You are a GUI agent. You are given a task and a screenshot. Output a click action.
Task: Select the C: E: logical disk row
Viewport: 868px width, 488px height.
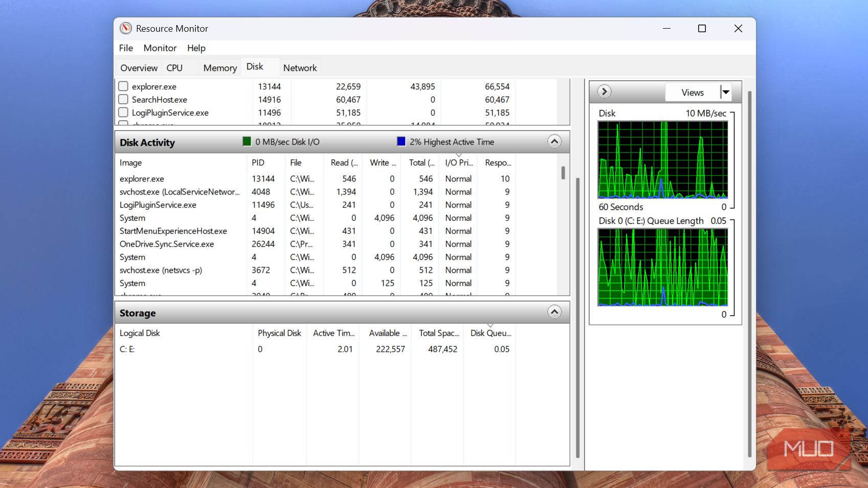tap(316, 349)
